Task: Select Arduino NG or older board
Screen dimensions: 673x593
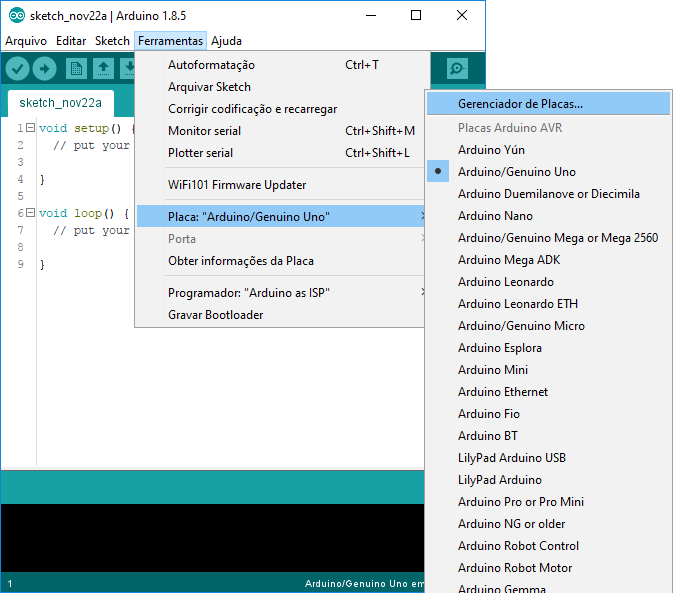Action: (x=549, y=523)
